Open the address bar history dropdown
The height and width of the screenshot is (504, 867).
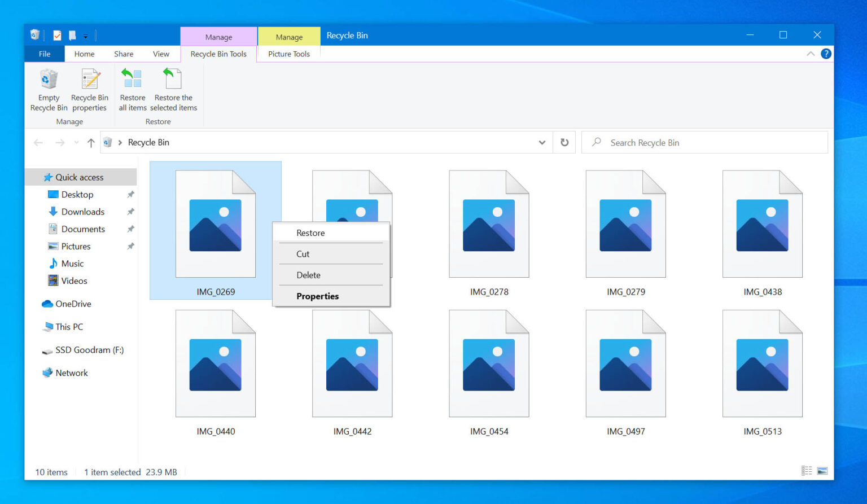click(x=541, y=142)
